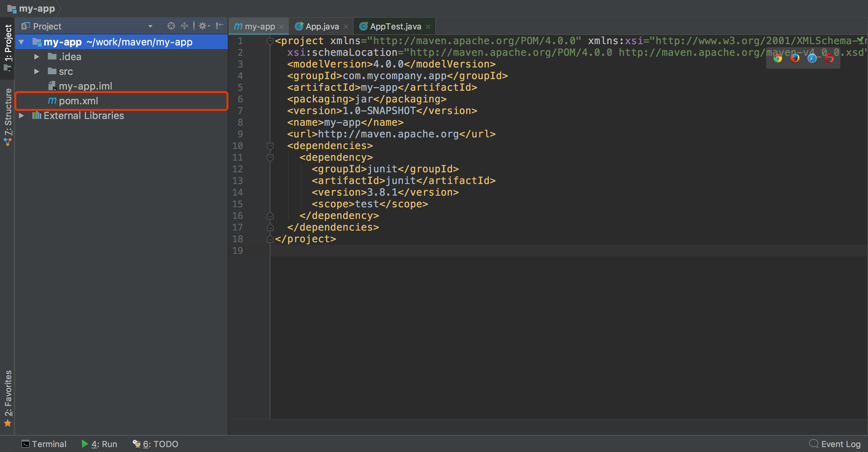Hide the Project panel with the hide icon
868x452 pixels.
pos(219,25)
